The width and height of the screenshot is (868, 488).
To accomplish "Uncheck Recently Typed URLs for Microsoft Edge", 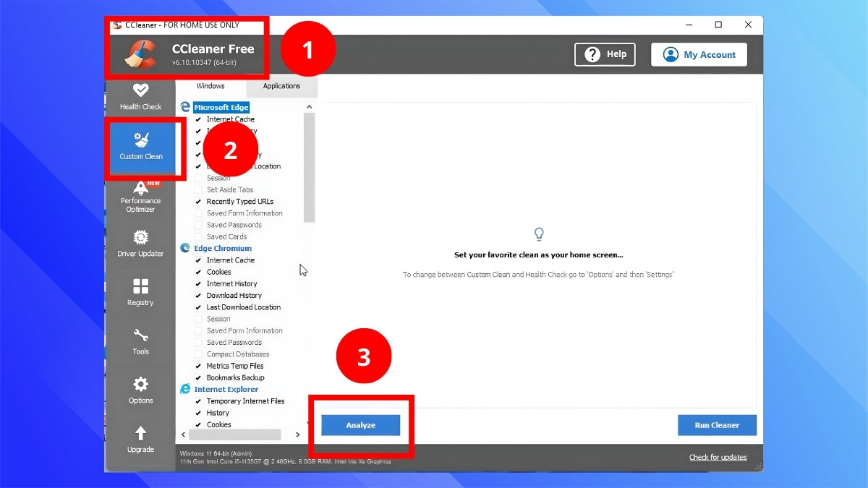I will point(197,201).
